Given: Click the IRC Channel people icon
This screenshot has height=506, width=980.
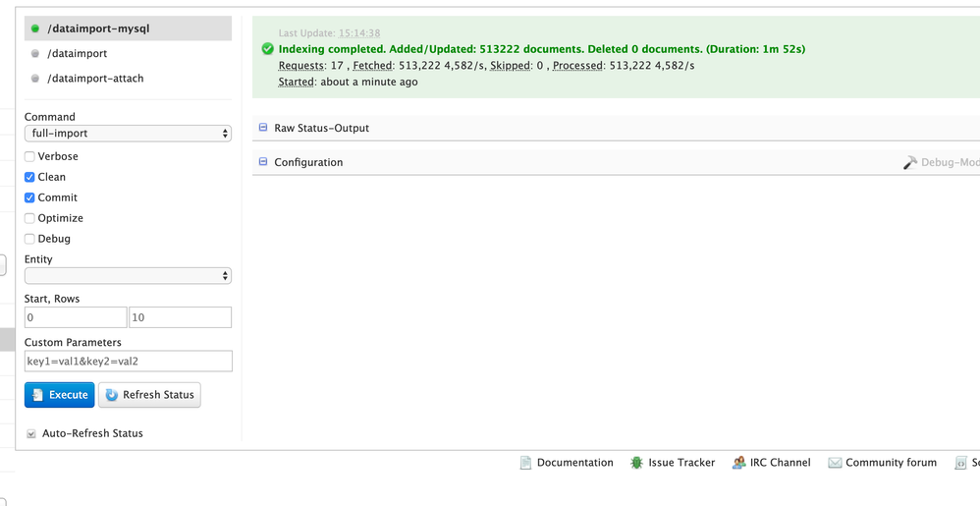Looking at the screenshot, I should [738, 463].
